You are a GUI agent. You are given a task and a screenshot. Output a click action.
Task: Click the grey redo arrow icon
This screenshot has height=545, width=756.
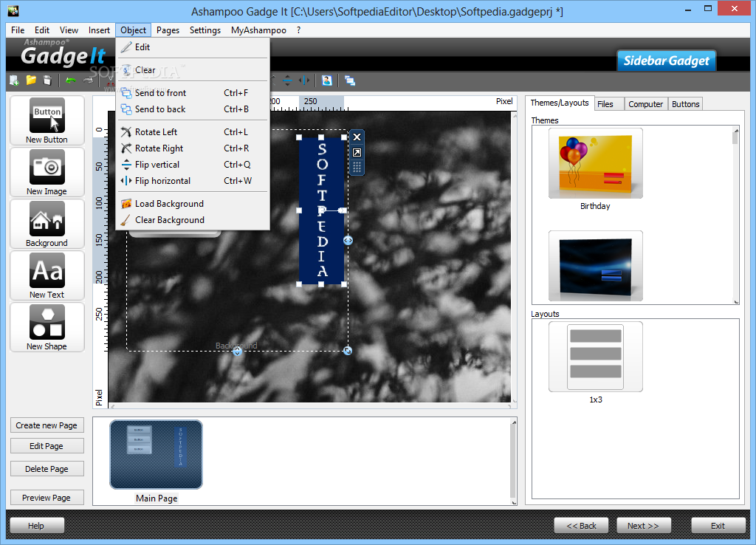point(88,80)
